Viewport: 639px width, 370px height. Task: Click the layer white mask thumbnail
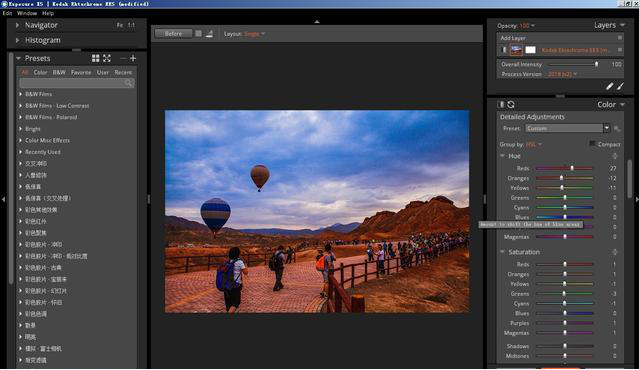530,50
